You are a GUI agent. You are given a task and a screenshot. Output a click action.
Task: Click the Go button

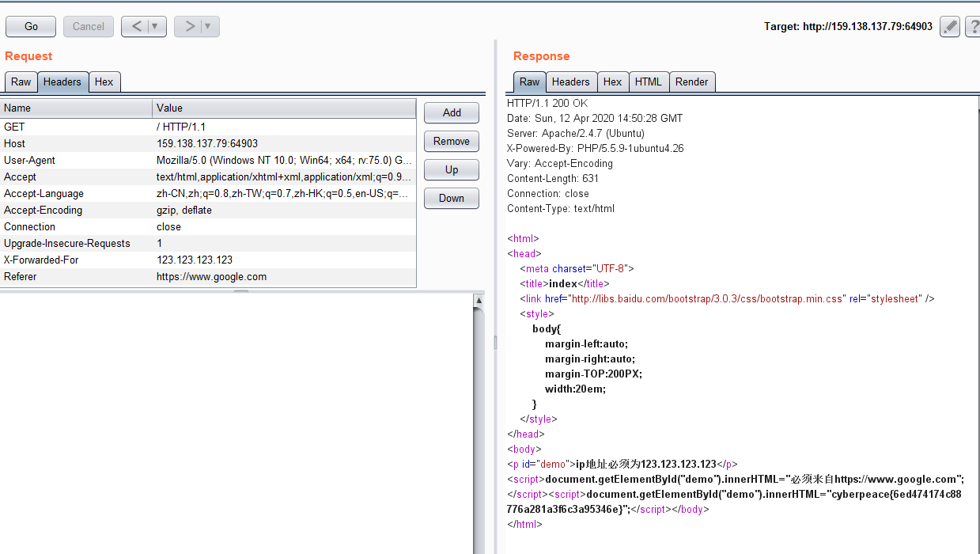point(31,26)
